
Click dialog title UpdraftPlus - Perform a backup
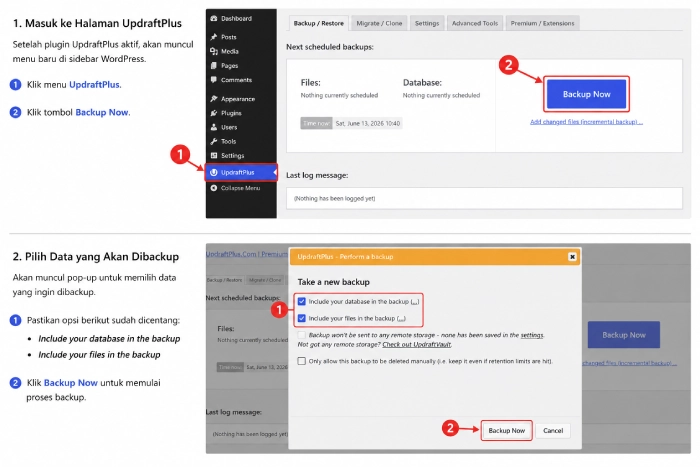tap(345, 257)
